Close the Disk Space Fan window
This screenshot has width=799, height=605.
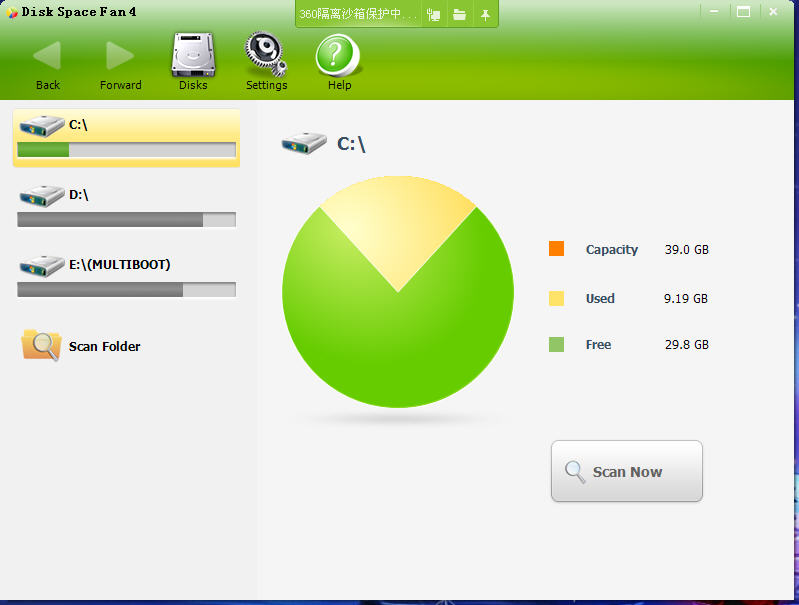(773, 11)
